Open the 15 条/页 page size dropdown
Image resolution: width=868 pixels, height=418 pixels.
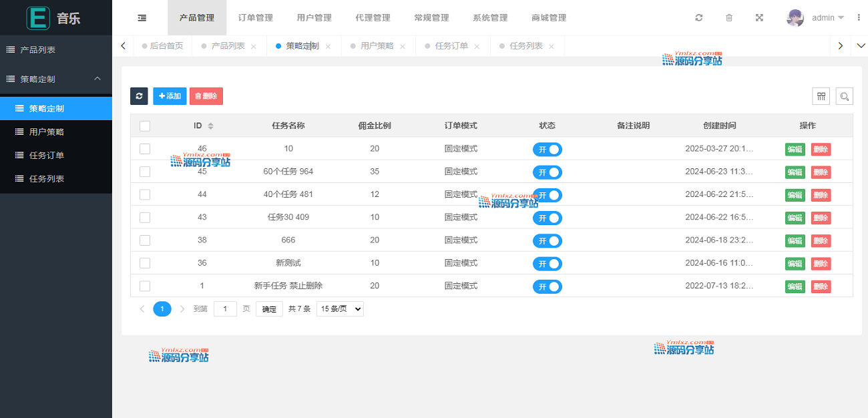coord(340,309)
